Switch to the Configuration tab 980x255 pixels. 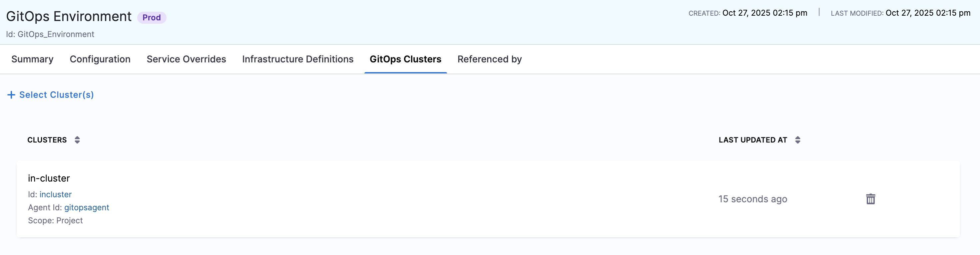click(100, 59)
